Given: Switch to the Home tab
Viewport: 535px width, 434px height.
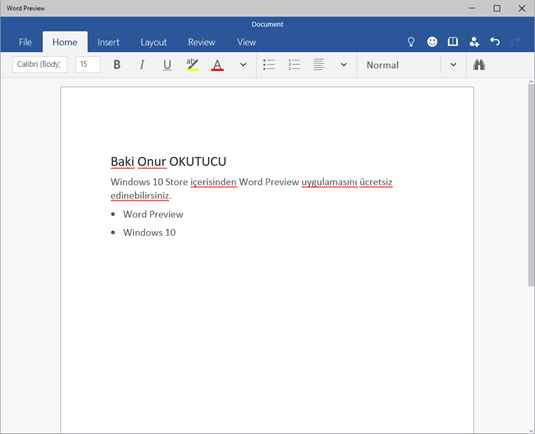Looking at the screenshot, I should click(65, 42).
